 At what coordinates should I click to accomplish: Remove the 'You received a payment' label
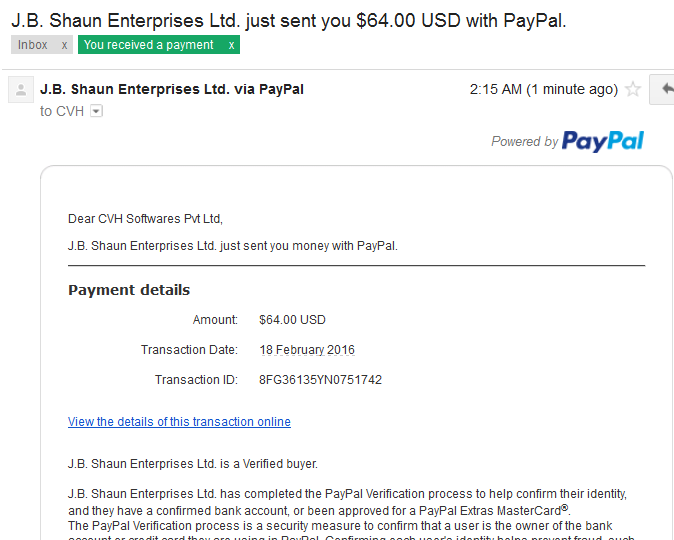(x=231, y=45)
